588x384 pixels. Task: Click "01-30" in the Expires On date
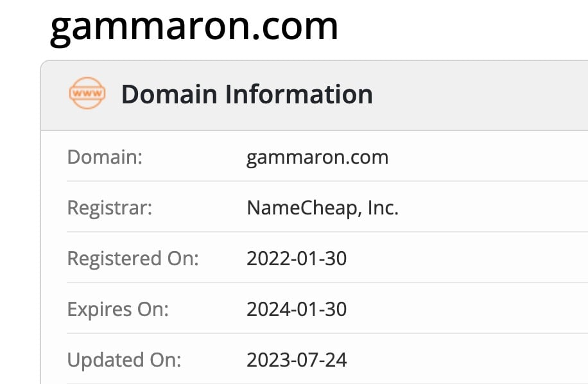(x=320, y=309)
